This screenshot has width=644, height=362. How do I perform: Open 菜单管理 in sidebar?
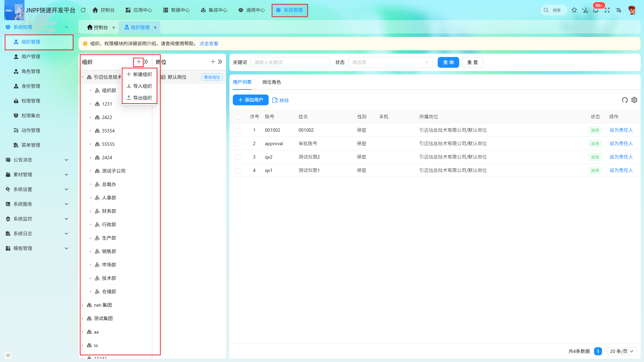(31, 145)
